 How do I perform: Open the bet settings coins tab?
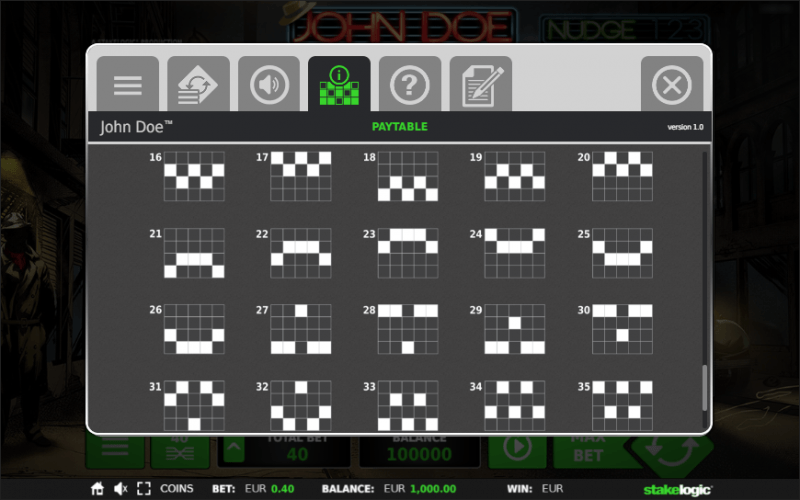pyautogui.click(x=198, y=84)
